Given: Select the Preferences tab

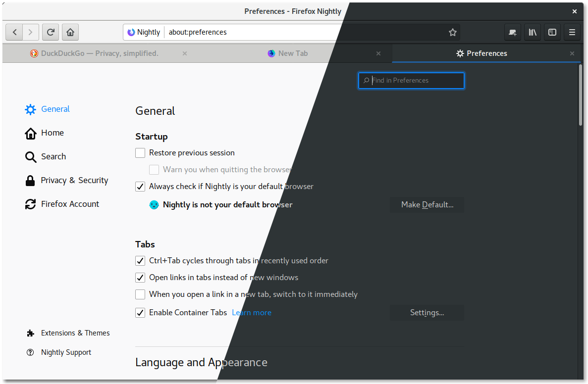Looking at the screenshot, I should click(x=486, y=53).
